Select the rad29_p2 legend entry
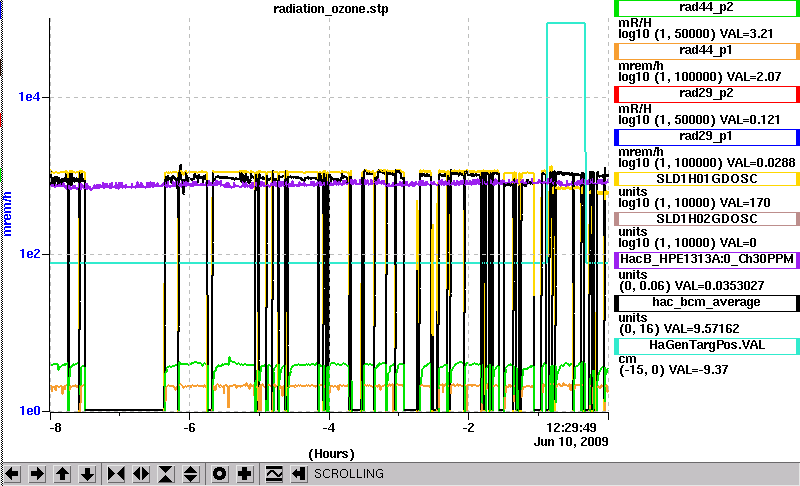Screen dimensions: 800x486 (x=707, y=94)
